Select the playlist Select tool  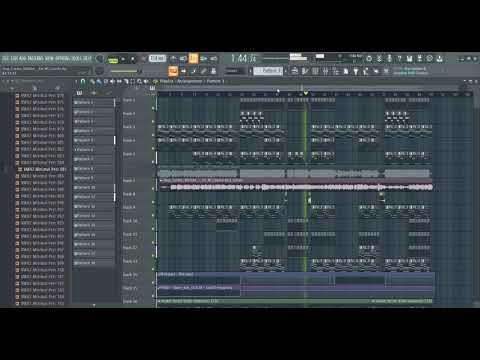click(132, 81)
